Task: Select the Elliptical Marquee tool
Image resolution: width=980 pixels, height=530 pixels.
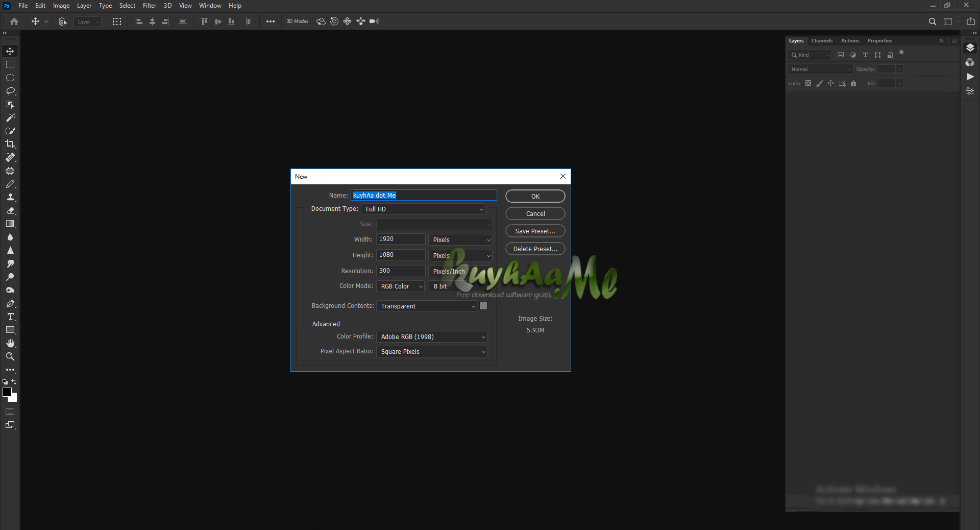Action: click(x=10, y=78)
